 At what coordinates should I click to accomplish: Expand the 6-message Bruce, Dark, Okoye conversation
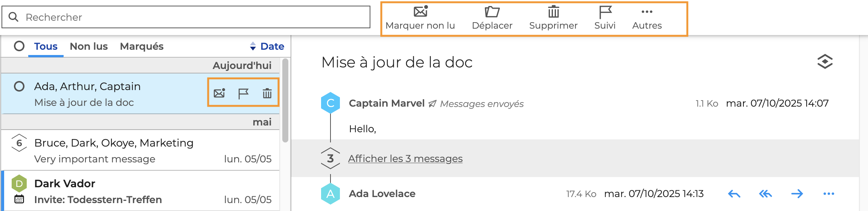click(19, 143)
